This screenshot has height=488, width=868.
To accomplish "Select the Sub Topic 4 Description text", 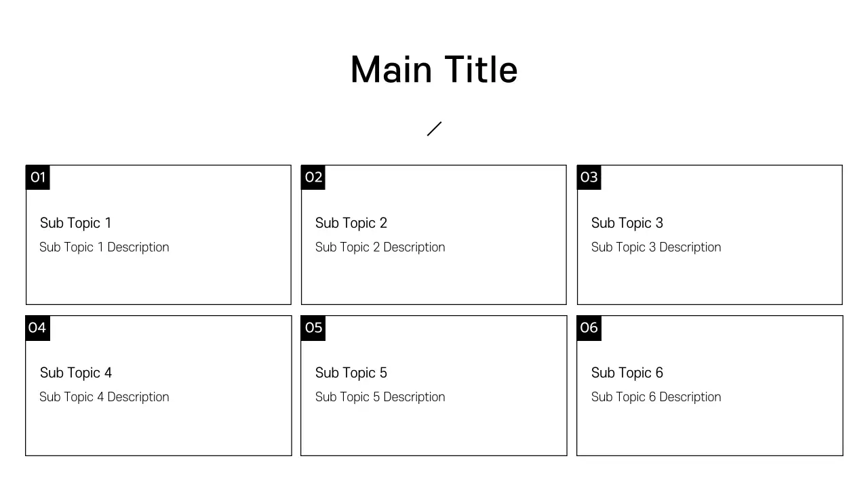I will 104,397.
